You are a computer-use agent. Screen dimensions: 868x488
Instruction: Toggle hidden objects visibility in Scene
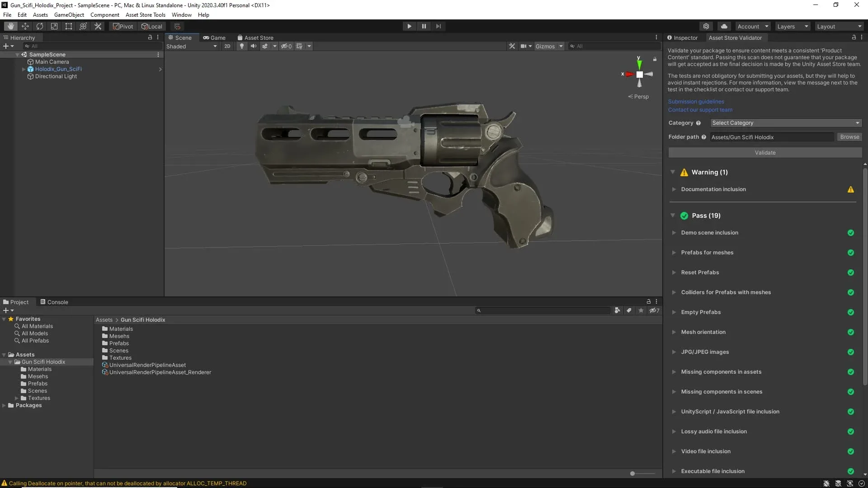(286, 46)
